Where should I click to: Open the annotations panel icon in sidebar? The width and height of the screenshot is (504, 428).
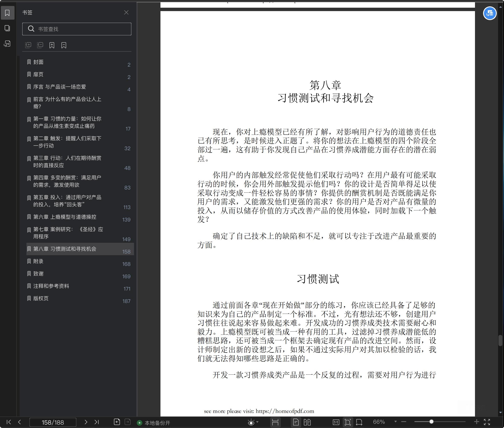[7, 44]
